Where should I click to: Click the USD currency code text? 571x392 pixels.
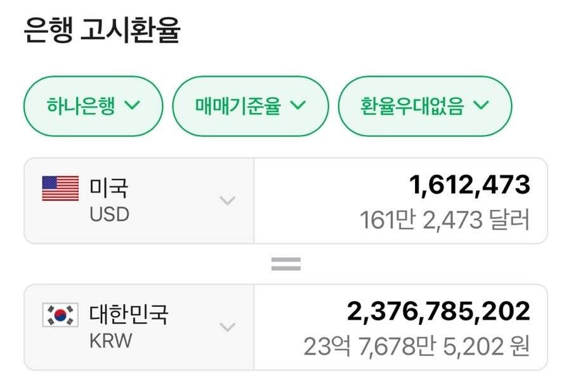pos(109,214)
